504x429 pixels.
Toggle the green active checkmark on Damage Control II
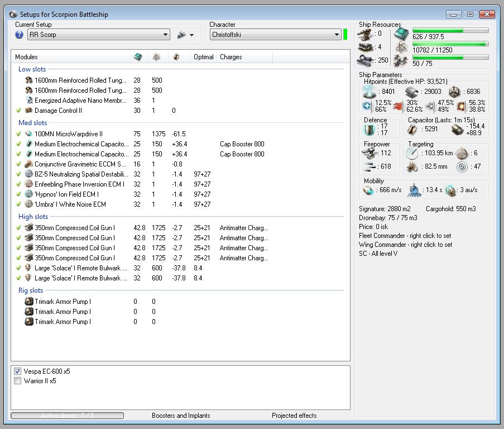[x=19, y=111]
